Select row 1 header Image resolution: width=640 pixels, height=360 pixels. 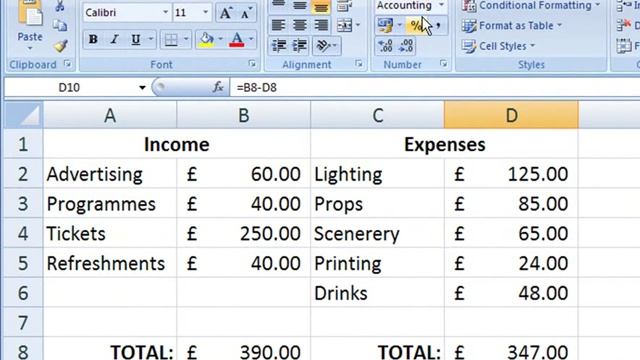click(x=23, y=144)
